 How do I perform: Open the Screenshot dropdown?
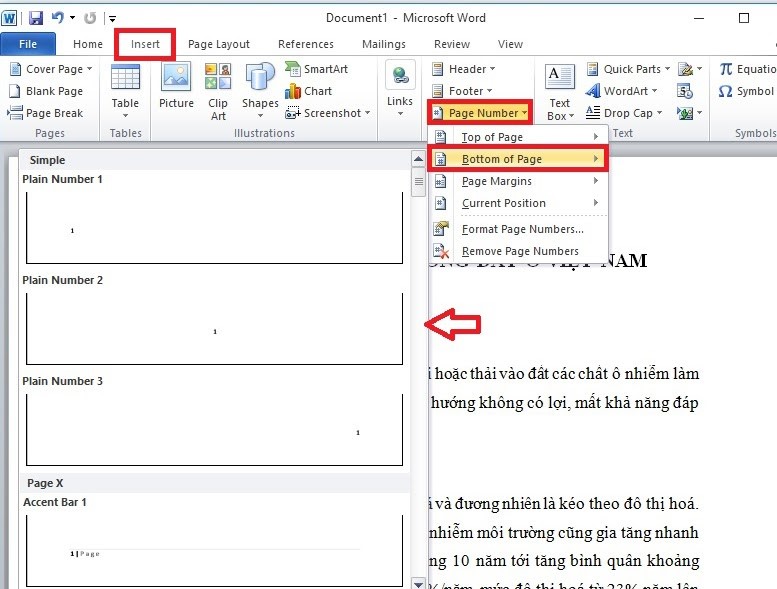point(328,113)
